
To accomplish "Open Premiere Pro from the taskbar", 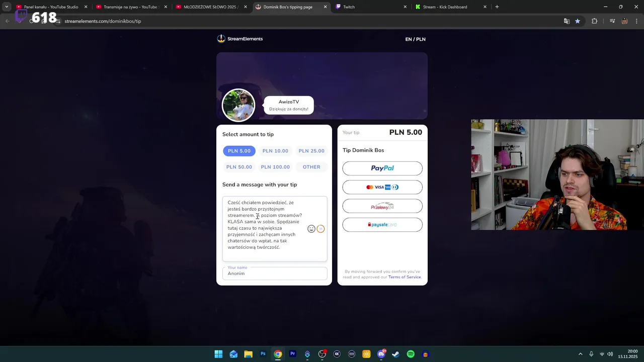I will [x=292, y=354].
